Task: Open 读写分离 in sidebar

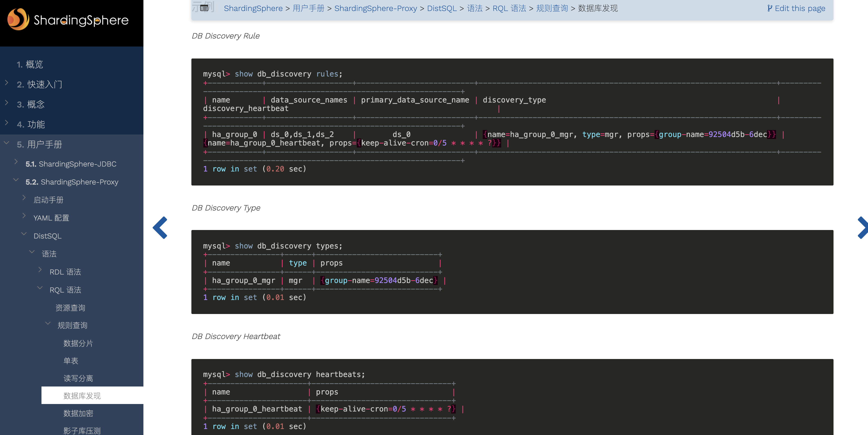Action: 78,378
